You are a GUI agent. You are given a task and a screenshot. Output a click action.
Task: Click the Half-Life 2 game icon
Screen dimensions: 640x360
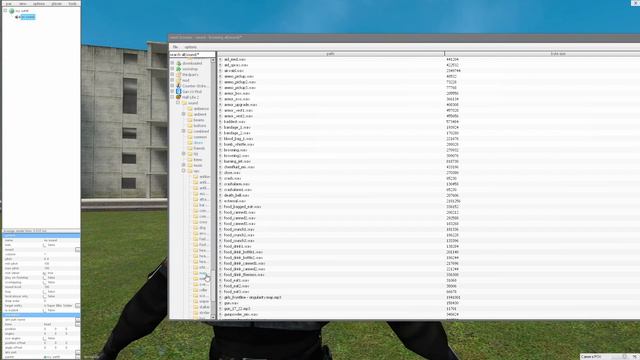178,97
